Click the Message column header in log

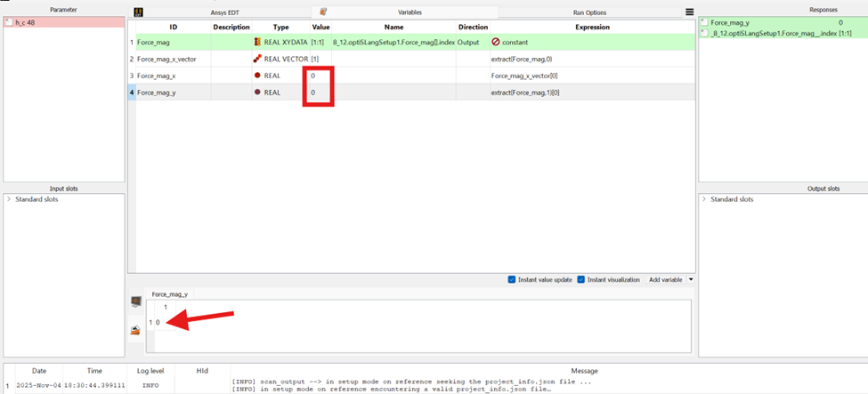tap(584, 371)
